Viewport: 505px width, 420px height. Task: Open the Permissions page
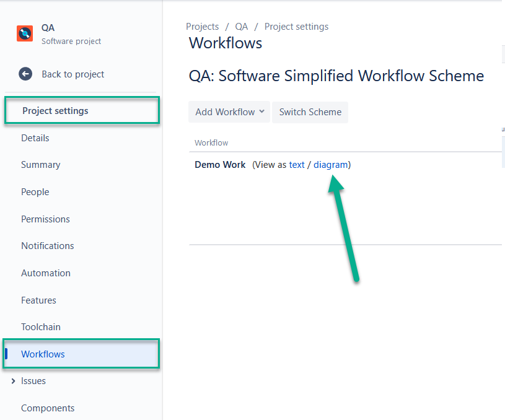coord(45,219)
